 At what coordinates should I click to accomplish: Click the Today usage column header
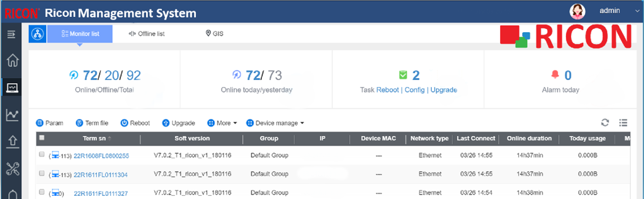click(x=587, y=138)
